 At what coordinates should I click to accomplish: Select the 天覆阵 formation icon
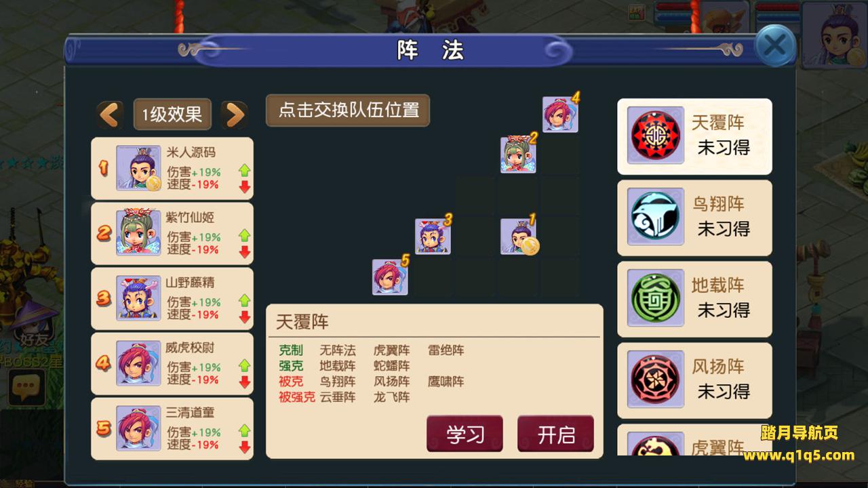tap(655, 136)
